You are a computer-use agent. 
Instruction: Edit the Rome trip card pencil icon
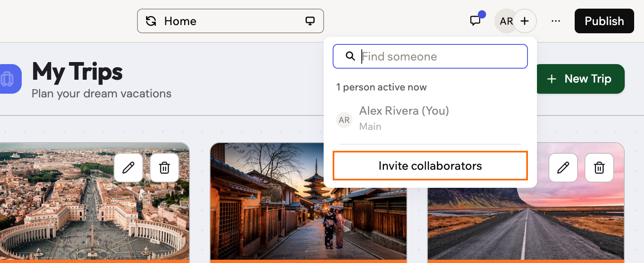tap(128, 168)
